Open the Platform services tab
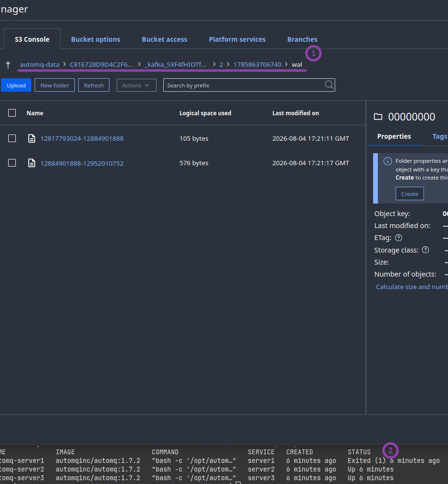Image resolution: width=448 pixels, height=484 pixels. tap(237, 39)
